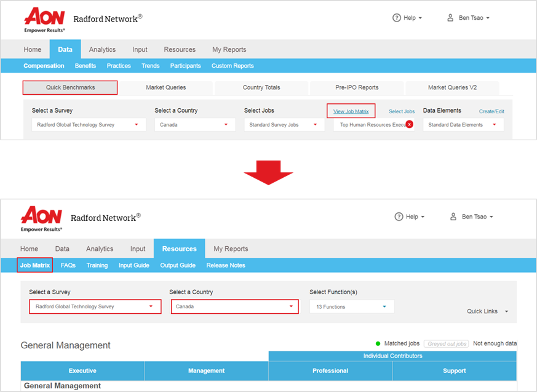
Task: Click Support column header
Action: (455, 370)
